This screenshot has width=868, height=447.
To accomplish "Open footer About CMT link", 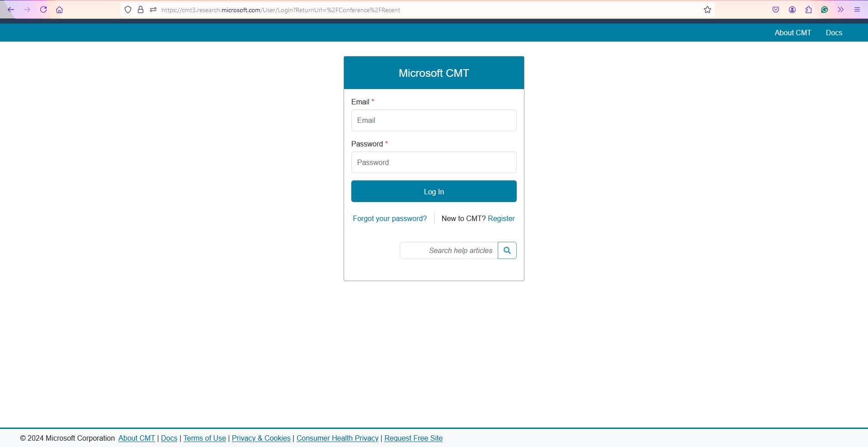I will pos(137,438).
